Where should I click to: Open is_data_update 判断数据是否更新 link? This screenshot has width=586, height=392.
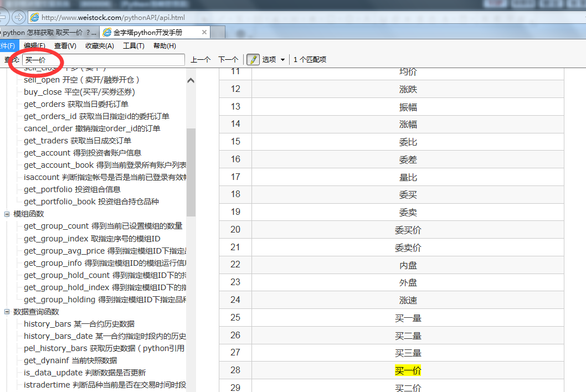[x=84, y=373]
